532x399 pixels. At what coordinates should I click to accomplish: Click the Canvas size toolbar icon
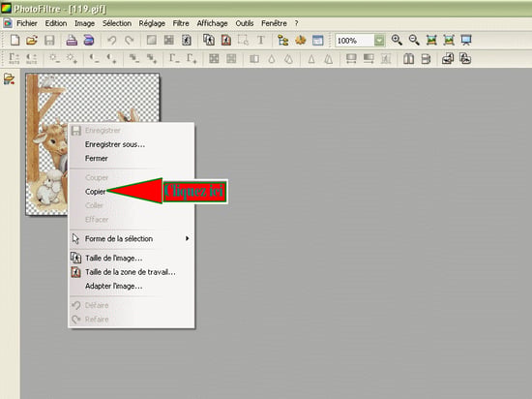click(226, 40)
